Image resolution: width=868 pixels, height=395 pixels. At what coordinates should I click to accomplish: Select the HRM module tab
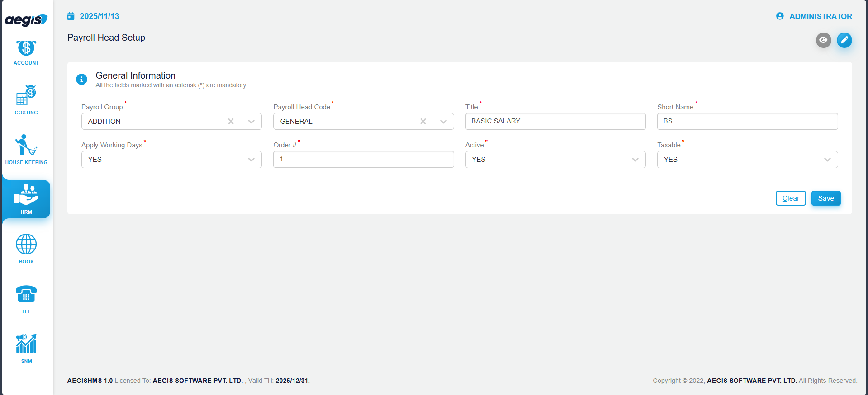[26, 199]
